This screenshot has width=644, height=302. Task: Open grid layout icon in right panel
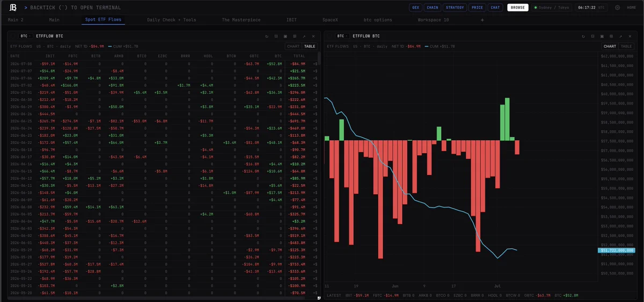point(611,36)
